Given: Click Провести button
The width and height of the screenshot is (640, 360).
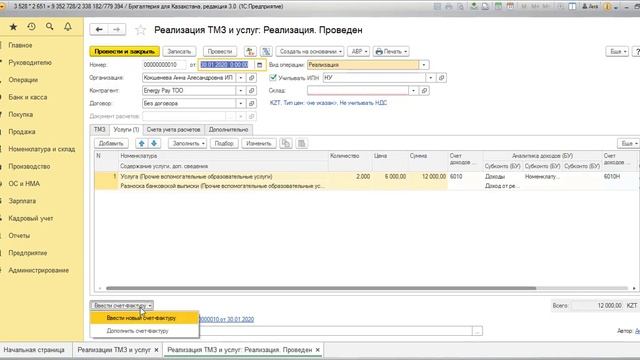Looking at the screenshot, I should pos(220,51).
